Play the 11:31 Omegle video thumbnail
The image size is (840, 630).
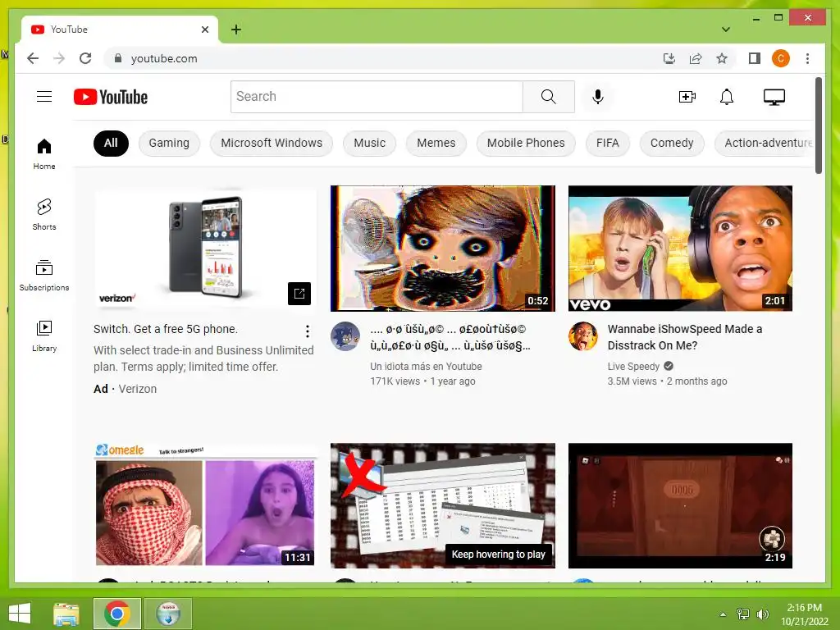(x=204, y=505)
